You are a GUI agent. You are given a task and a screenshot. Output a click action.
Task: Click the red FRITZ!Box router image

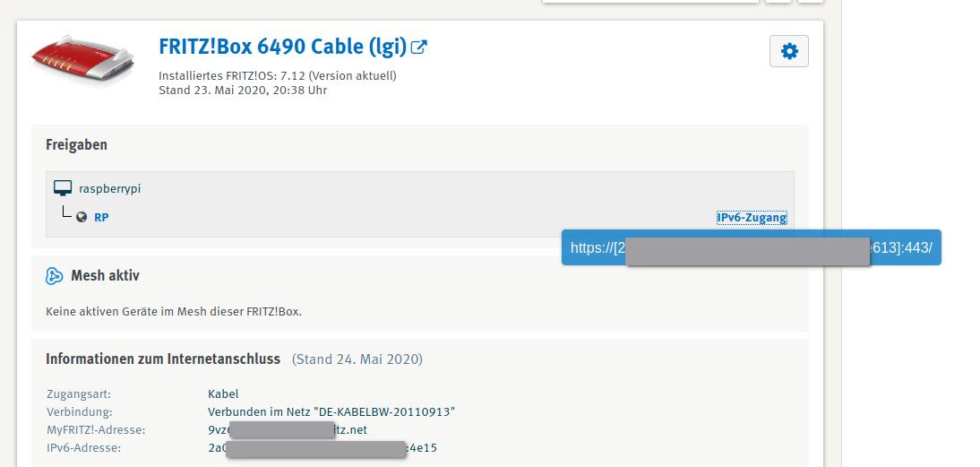[x=80, y=61]
